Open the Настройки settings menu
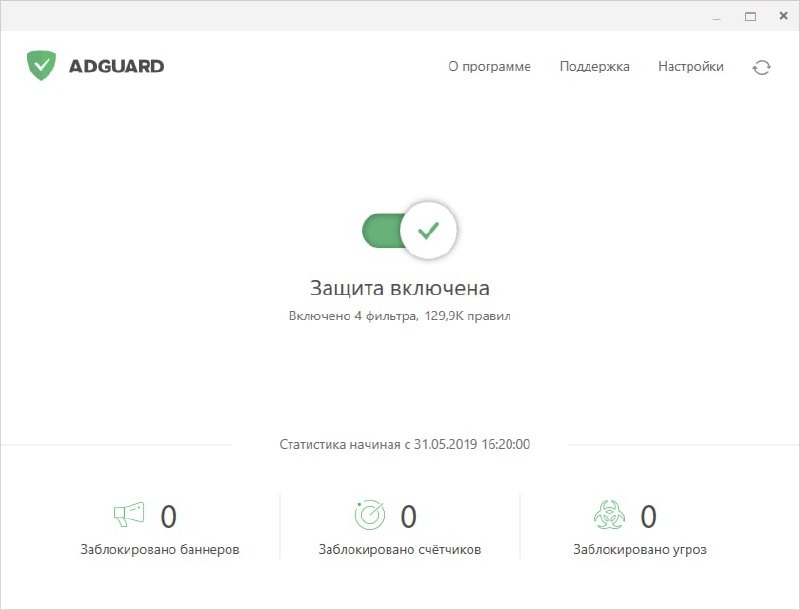 [x=690, y=66]
